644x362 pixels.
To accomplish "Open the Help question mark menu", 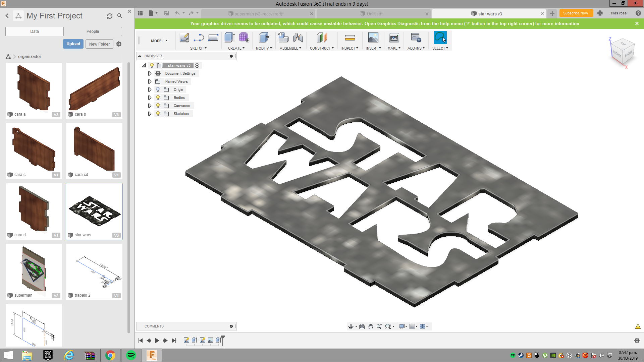I will pos(638,13).
